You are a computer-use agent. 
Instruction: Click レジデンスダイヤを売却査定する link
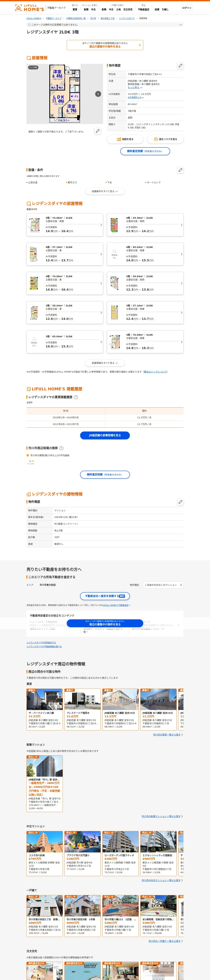pos(41,643)
